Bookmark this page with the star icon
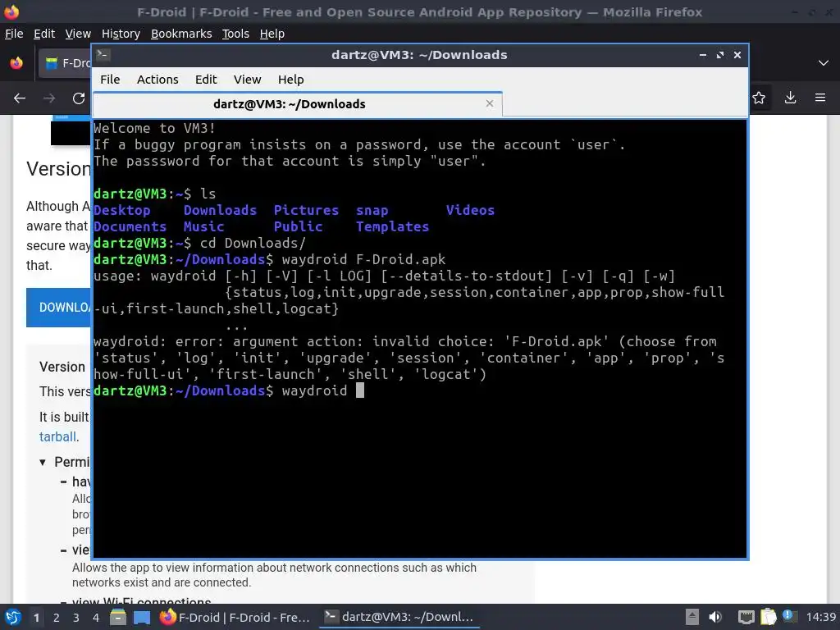Image resolution: width=840 pixels, height=630 pixels. click(759, 98)
